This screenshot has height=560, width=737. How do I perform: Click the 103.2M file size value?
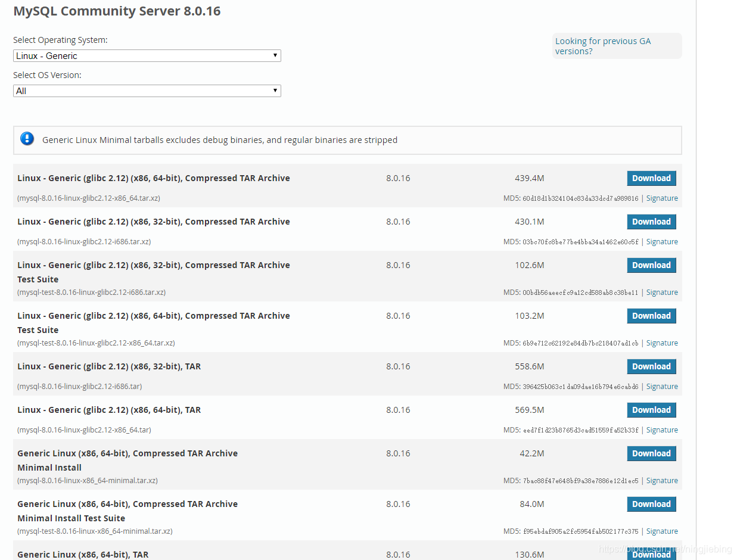point(530,316)
